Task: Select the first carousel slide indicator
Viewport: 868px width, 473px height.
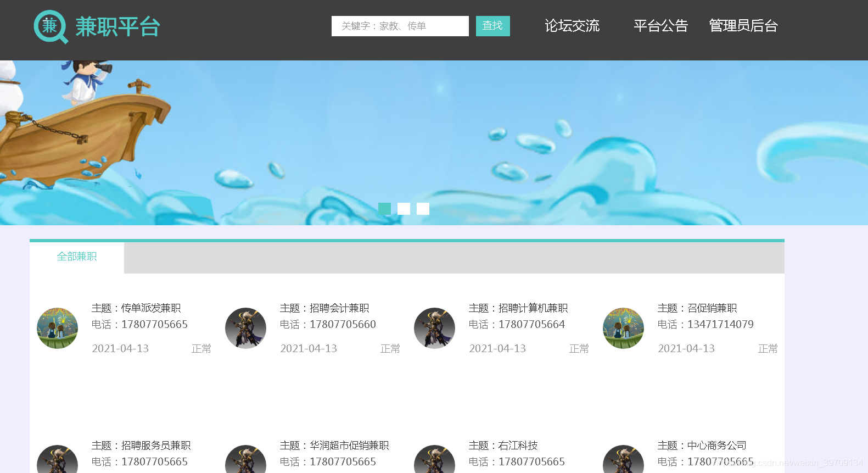Action: click(x=384, y=209)
